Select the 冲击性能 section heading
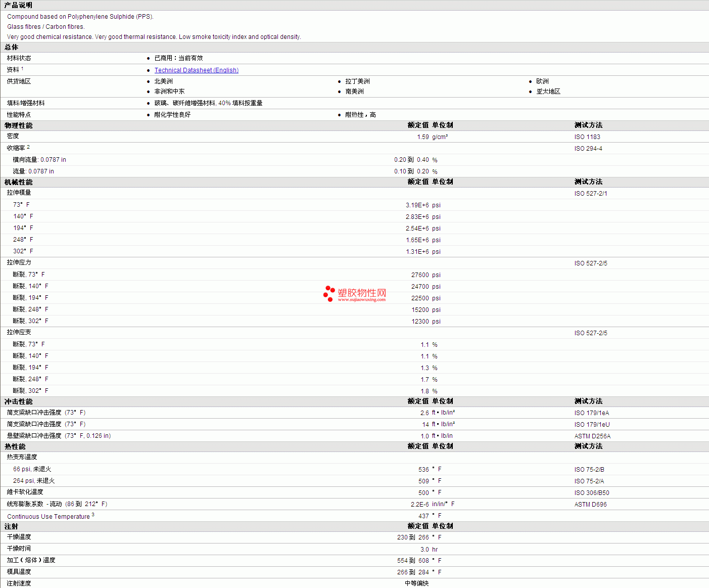This screenshot has width=709, height=588. click(x=18, y=401)
